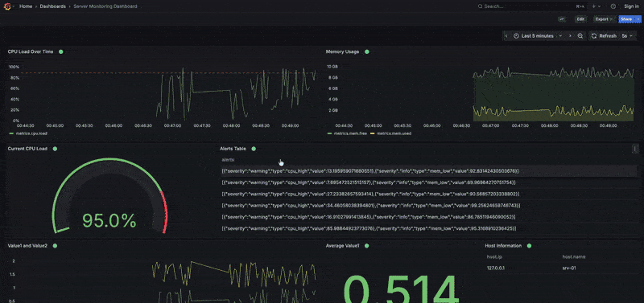Viewport: 644px width, 303px height.
Task: Click metrics.mem.used yellow legend color line
Action: coord(373,133)
